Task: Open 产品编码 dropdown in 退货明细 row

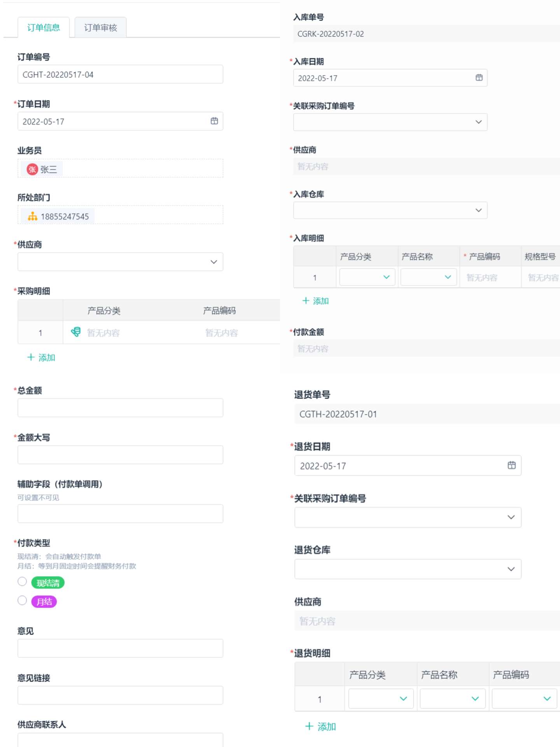Action: (x=524, y=699)
